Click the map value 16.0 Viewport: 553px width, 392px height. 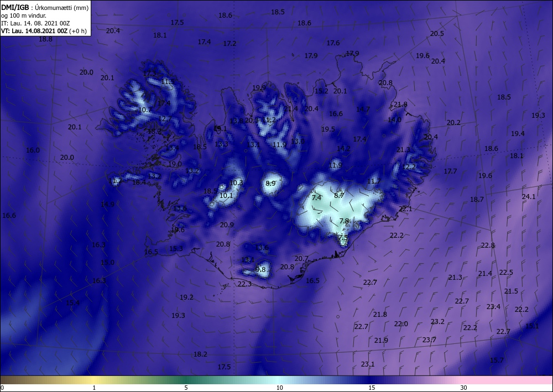(33, 150)
